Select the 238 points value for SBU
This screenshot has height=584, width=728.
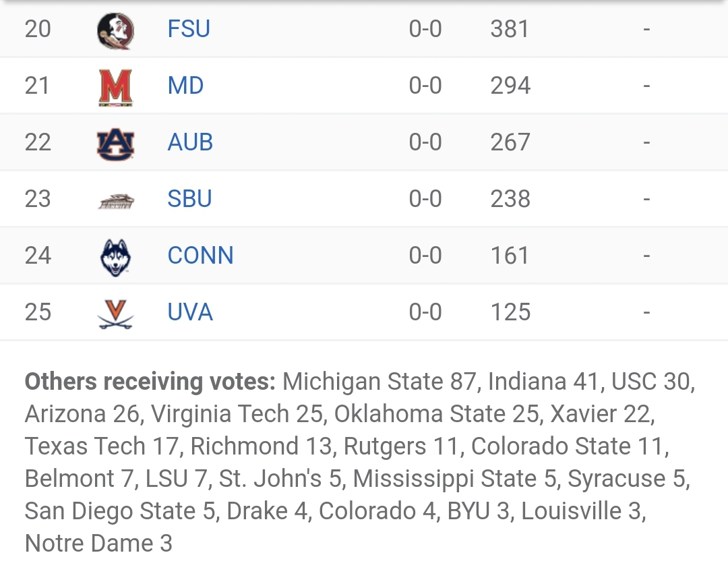click(x=510, y=199)
